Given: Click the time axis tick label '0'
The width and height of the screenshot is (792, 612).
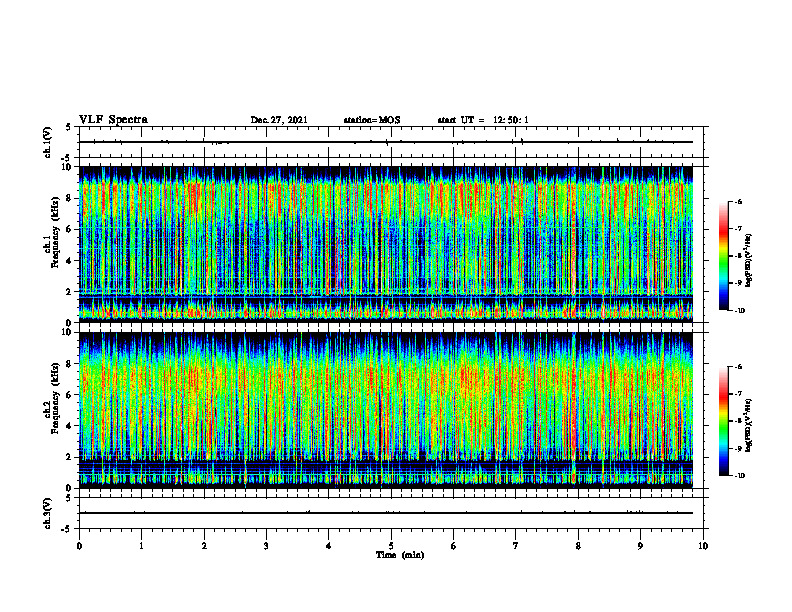Looking at the screenshot, I should coord(79,546).
